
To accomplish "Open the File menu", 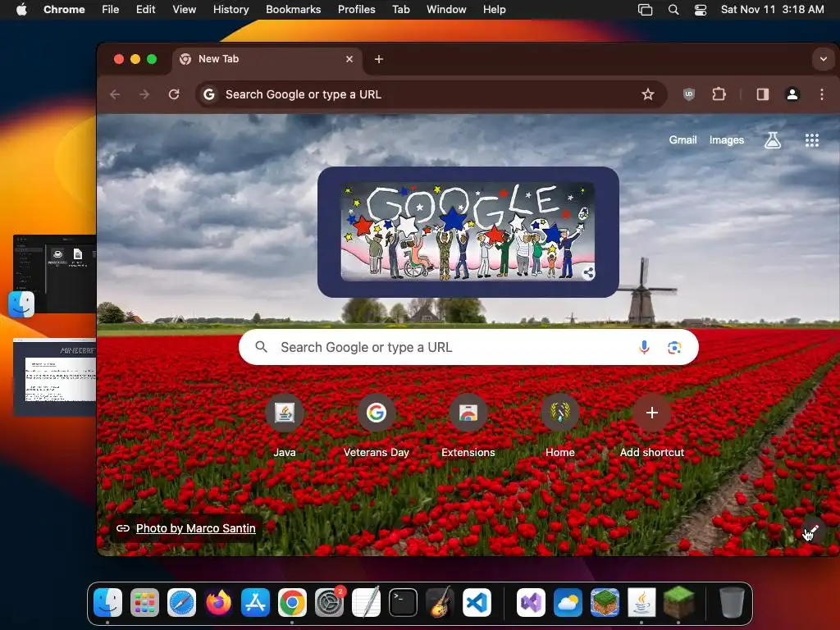I will click(111, 10).
